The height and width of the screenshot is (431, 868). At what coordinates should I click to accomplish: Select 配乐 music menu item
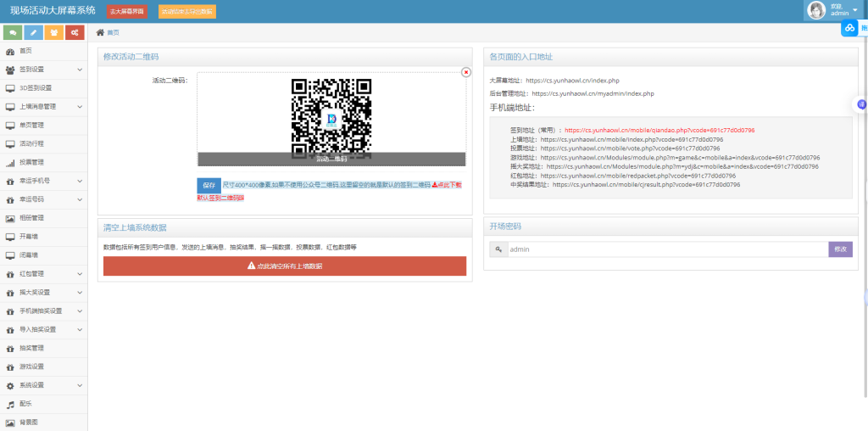[25, 404]
